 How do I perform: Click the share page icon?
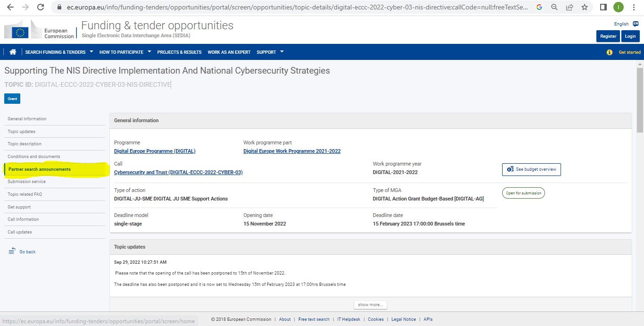tap(570, 7)
